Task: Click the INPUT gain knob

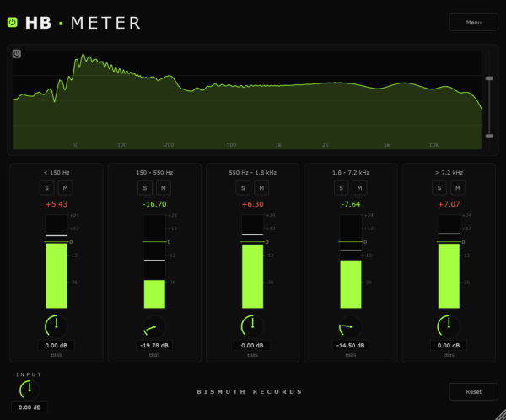Action: (30, 390)
